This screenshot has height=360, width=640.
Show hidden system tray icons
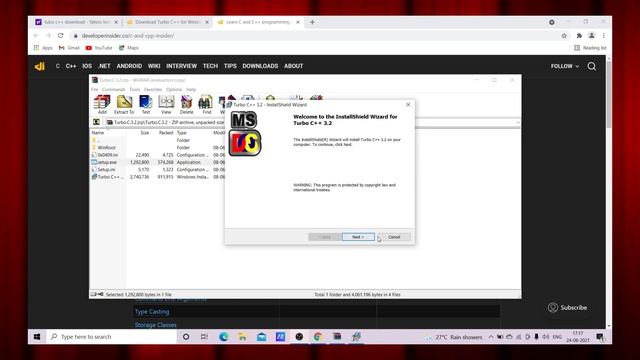[491, 337]
